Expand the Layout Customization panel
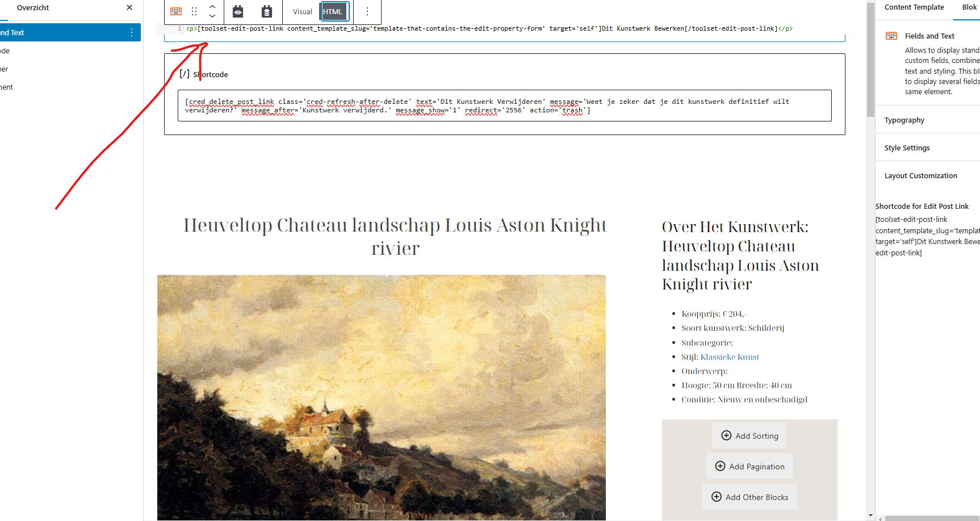This screenshot has height=521, width=980. 928,175
